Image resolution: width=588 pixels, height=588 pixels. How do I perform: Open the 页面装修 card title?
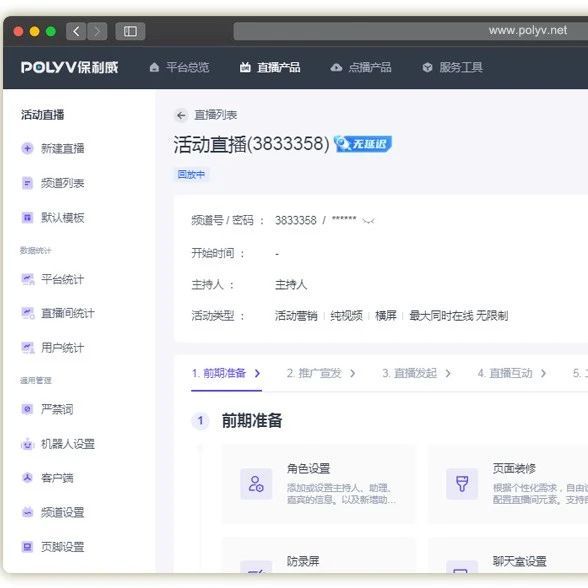pyautogui.click(x=514, y=468)
